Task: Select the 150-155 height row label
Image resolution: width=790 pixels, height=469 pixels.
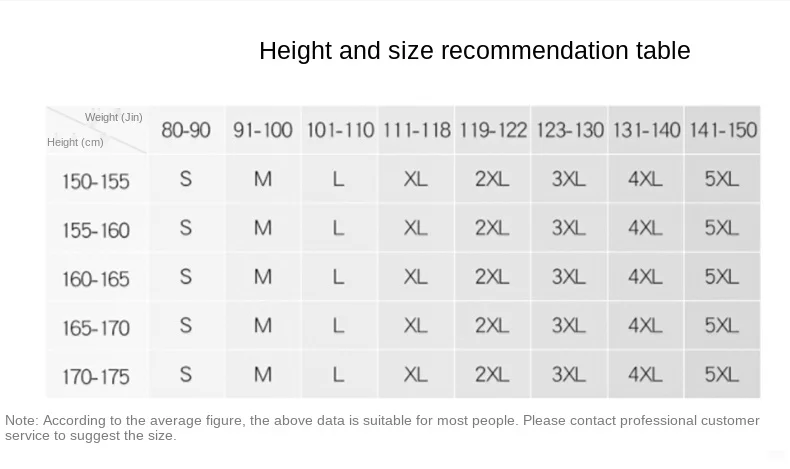Action: point(96,182)
